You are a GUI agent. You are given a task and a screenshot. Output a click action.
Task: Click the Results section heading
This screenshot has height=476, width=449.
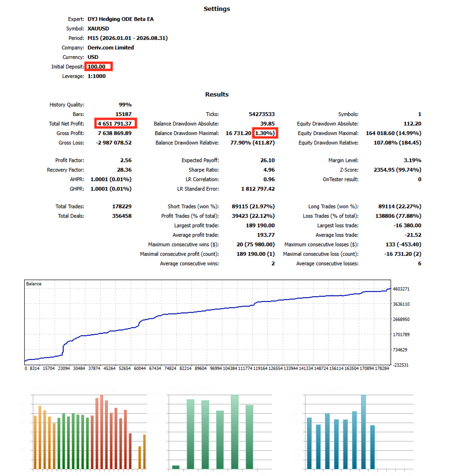point(217,95)
